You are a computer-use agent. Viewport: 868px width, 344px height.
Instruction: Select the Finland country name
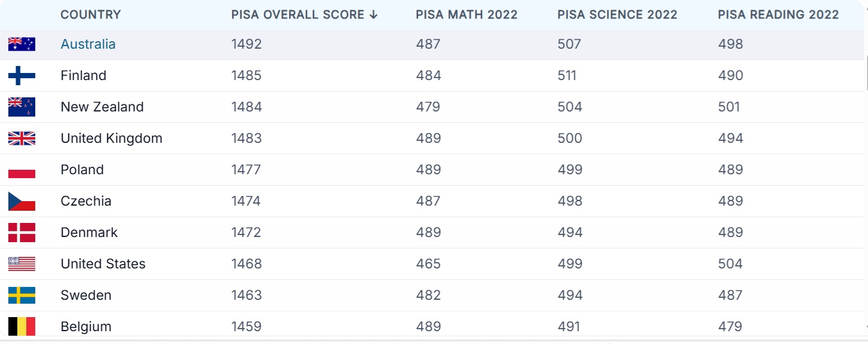pyautogui.click(x=83, y=76)
